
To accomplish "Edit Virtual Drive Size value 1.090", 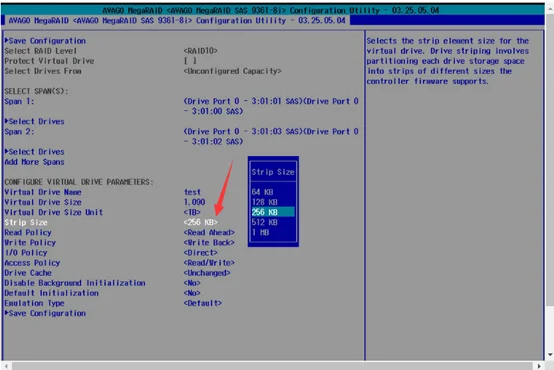I will 194,202.
